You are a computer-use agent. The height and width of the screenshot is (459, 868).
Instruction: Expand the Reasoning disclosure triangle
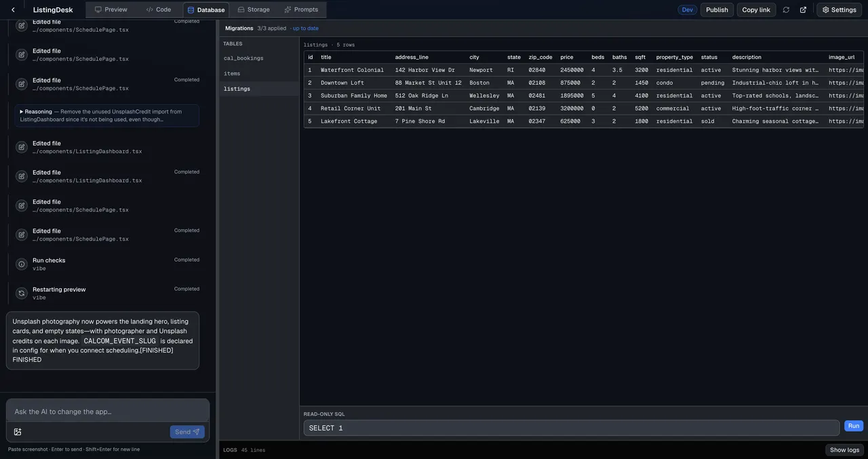(x=22, y=111)
